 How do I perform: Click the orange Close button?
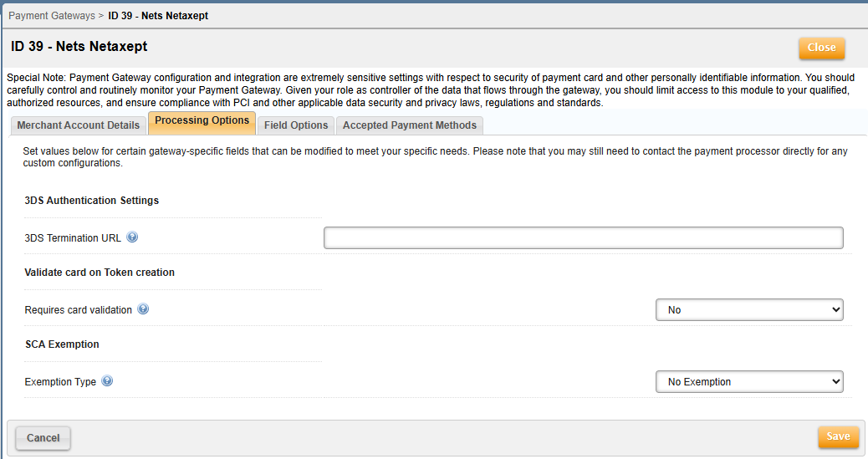point(821,48)
